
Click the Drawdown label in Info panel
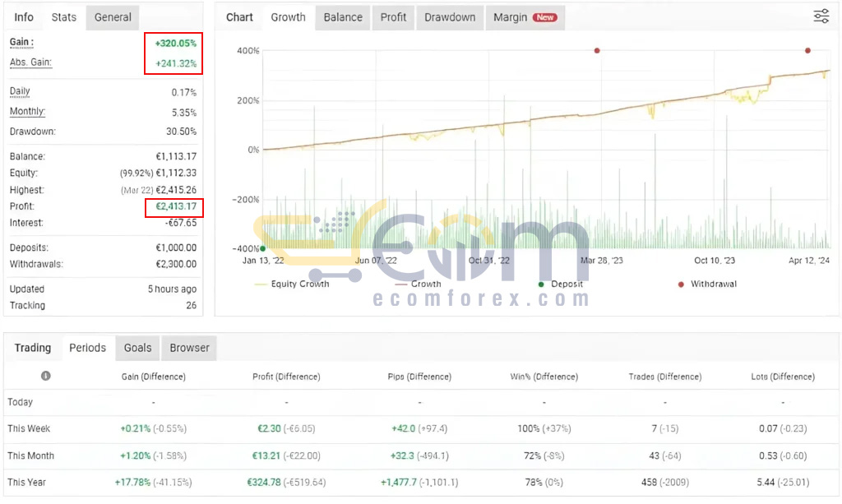tap(32, 132)
